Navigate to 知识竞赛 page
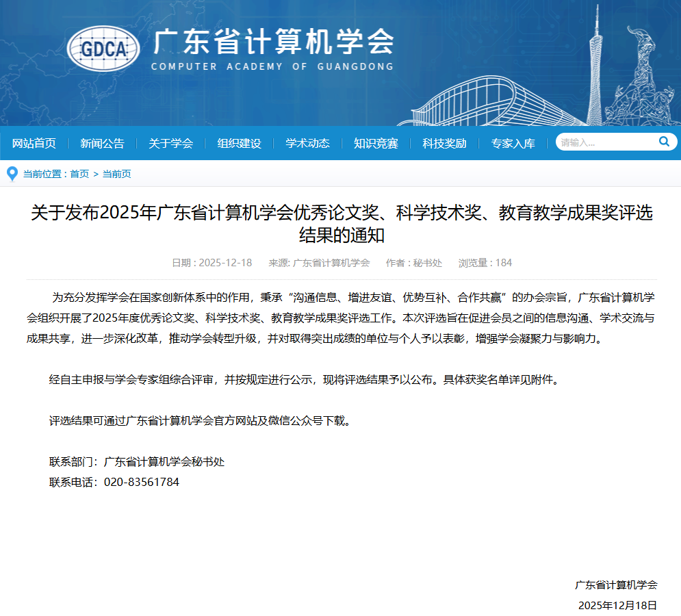Image resolution: width=681 pixels, height=616 pixels. tap(376, 143)
